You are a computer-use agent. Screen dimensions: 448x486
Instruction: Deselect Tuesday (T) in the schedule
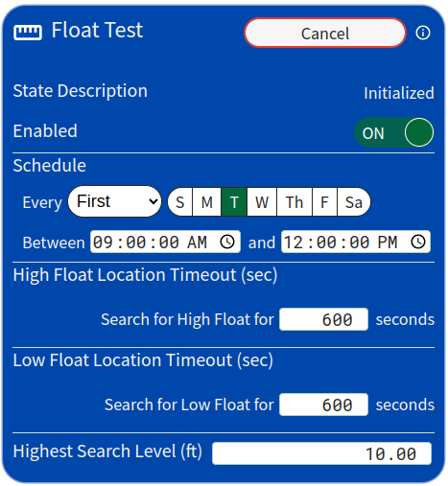pos(234,202)
